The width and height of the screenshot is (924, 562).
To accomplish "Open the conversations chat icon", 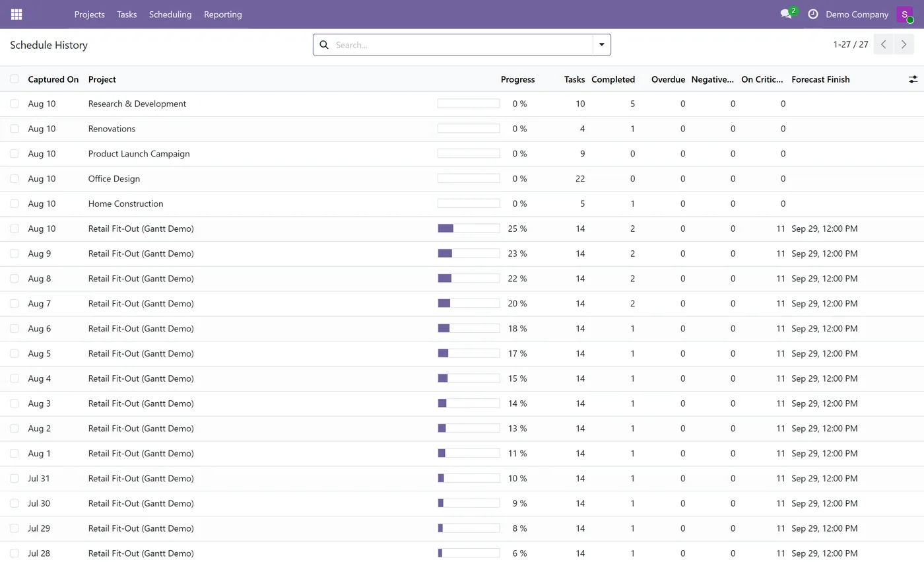I will point(786,14).
